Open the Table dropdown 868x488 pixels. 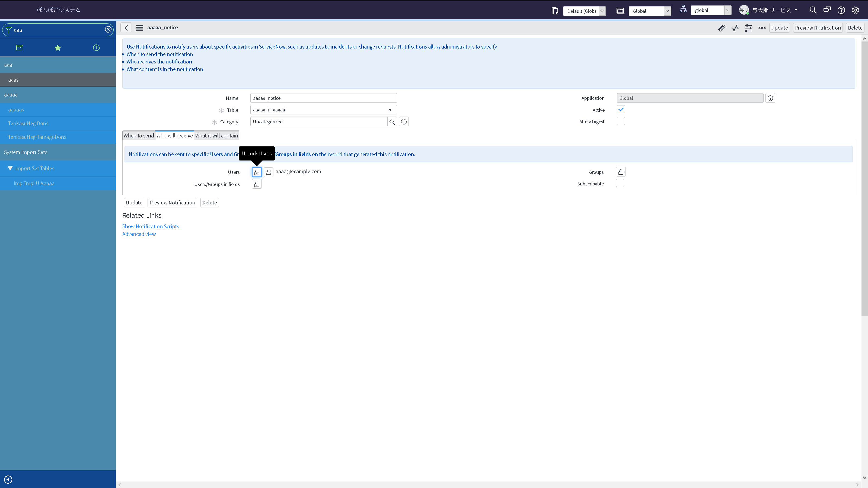[323, 110]
